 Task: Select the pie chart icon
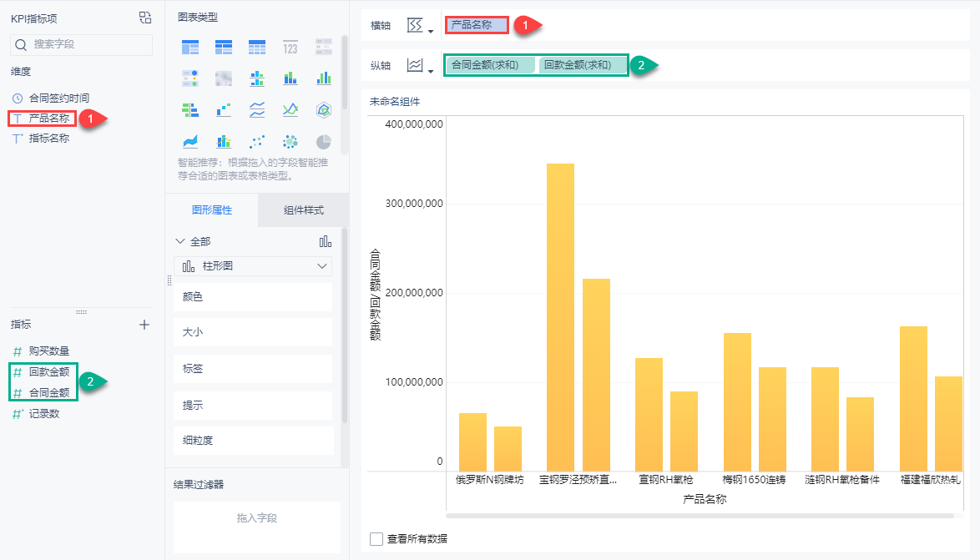(324, 142)
